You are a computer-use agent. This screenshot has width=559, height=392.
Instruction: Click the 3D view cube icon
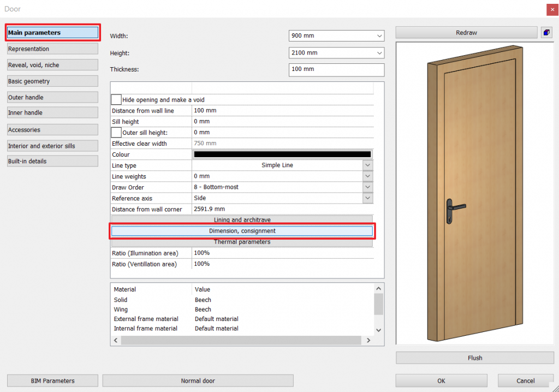click(546, 33)
